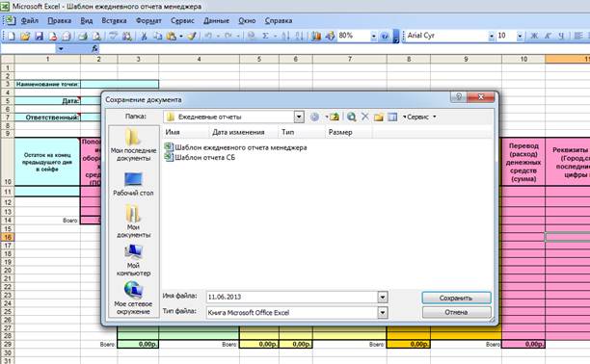Open the Paste options dropdown arrow
Screen dimensions: 590x364
coord(181,36)
